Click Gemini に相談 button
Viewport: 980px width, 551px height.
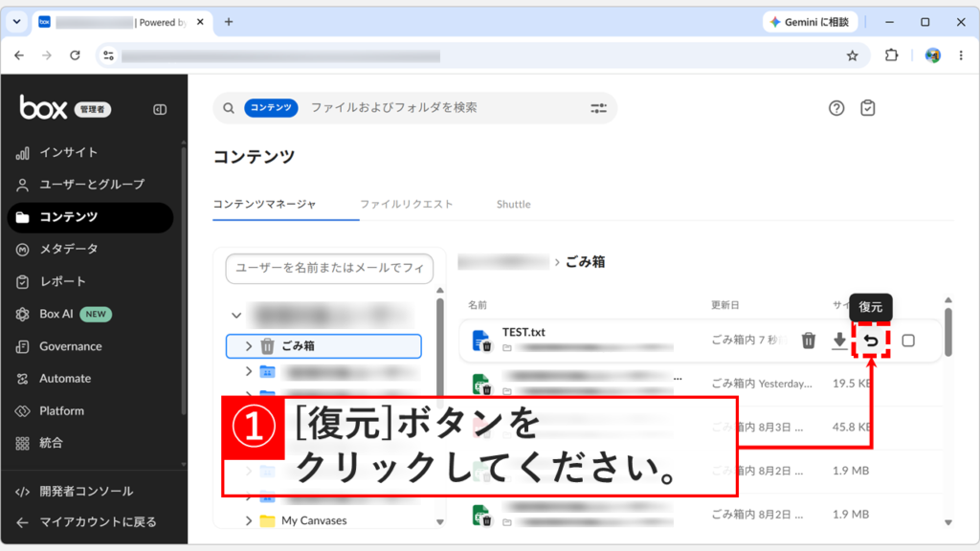pos(810,22)
